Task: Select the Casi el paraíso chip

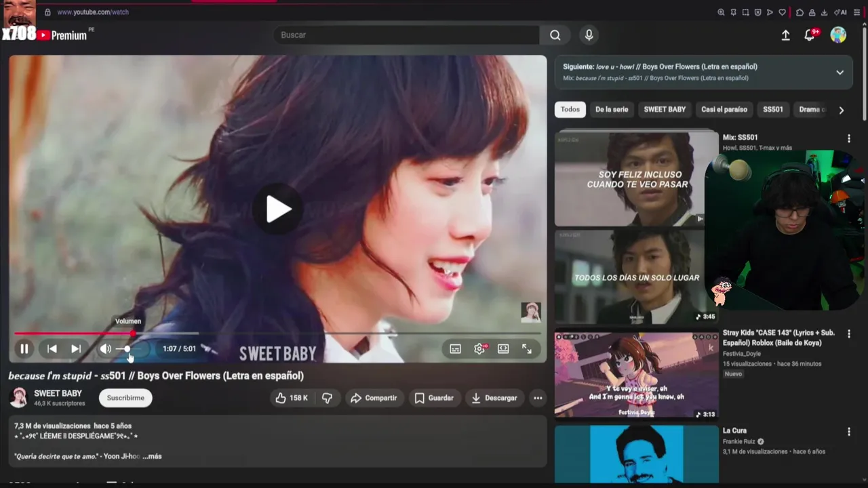Action: (724, 110)
